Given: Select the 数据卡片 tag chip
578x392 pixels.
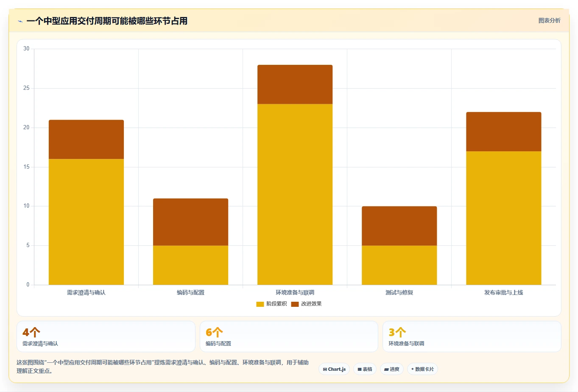Looking at the screenshot, I should click(422, 369).
